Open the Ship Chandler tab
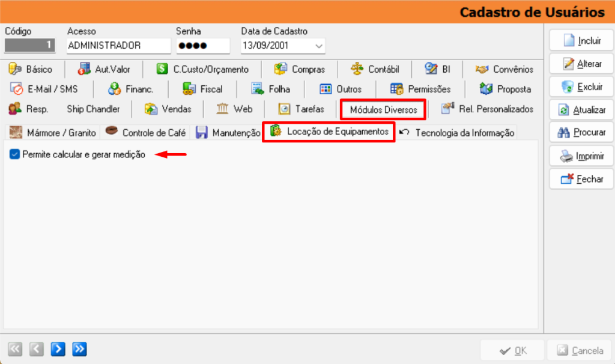 93,109
